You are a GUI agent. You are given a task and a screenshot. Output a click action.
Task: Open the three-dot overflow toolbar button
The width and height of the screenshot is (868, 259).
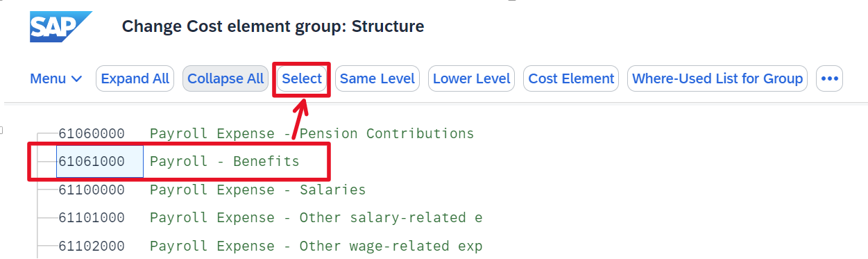[830, 78]
